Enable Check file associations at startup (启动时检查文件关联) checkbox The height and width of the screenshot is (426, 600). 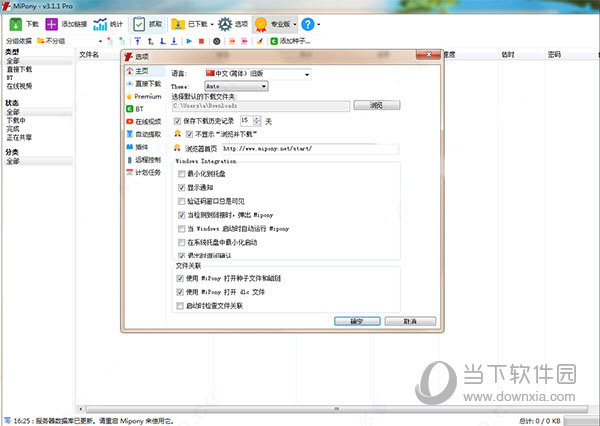pos(180,306)
